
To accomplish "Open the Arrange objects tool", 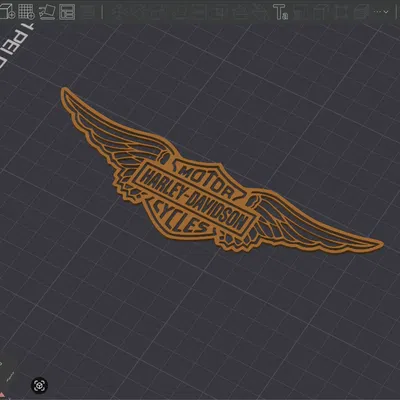I will point(67,12).
